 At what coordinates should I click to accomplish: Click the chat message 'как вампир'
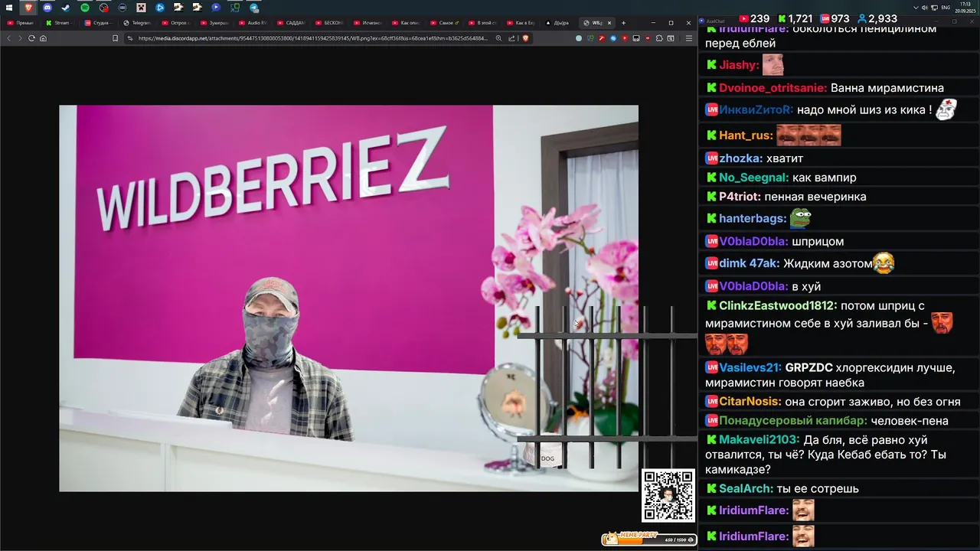click(825, 178)
